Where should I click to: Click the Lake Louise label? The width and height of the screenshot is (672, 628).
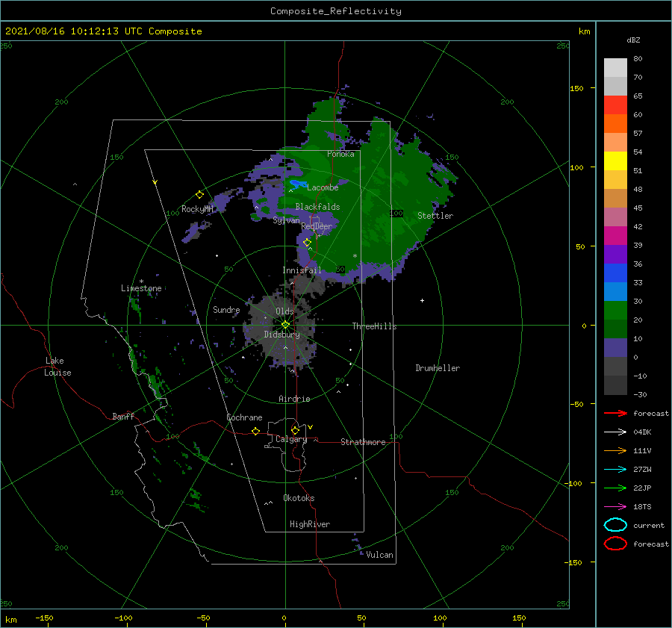click(57, 367)
